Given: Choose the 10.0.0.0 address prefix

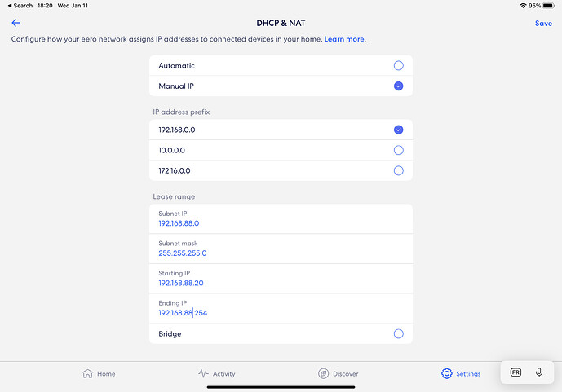Looking at the screenshot, I should click(x=398, y=150).
